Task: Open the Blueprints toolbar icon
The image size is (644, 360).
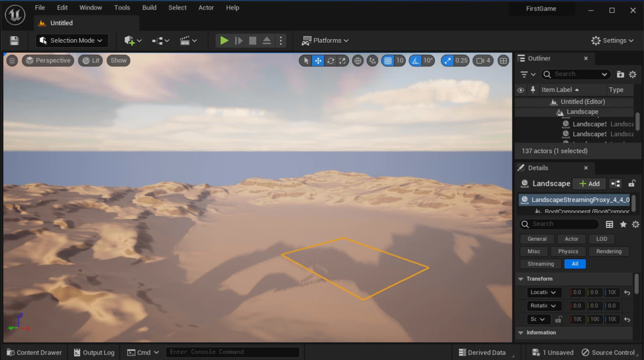Action: [x=161, y=41]
